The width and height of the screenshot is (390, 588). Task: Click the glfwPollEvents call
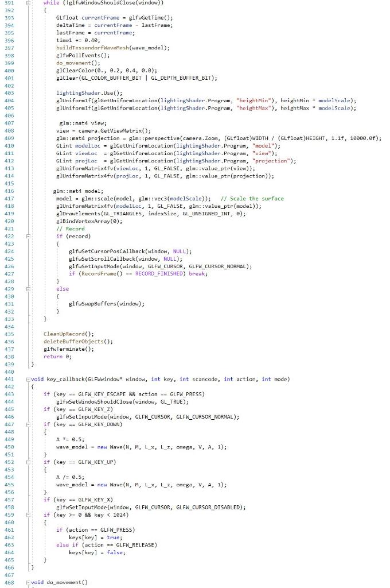pyautogui.click(x=83, y=55)
